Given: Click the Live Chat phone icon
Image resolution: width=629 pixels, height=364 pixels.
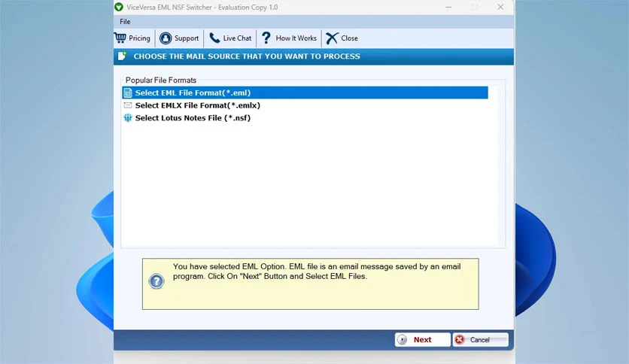Looking at the screenshot, I should pos(214,38).
